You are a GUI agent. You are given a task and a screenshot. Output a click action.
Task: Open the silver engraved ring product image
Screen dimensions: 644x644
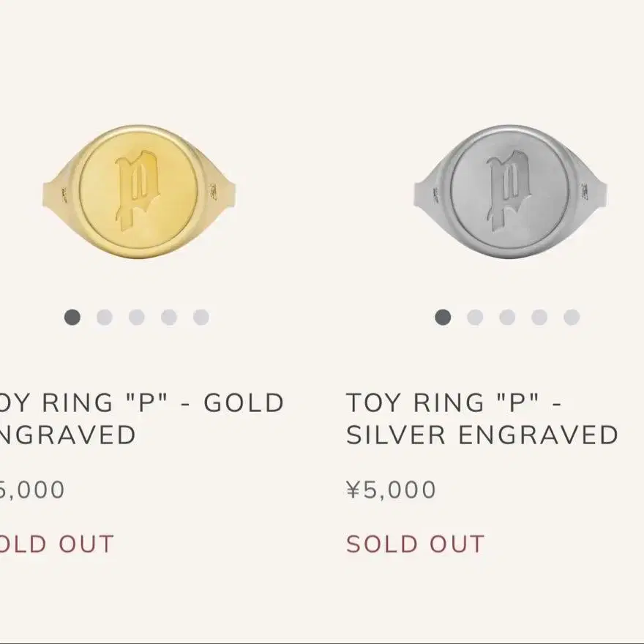point(511,192)
